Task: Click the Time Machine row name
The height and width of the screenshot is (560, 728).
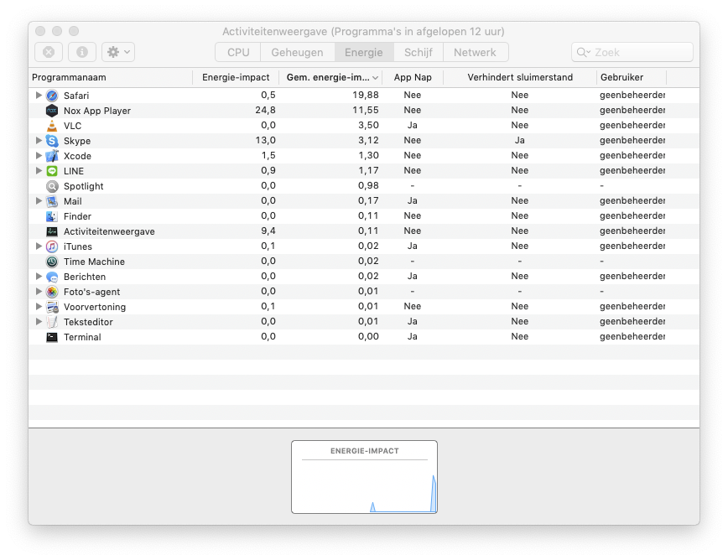Action: click(94, 262)
